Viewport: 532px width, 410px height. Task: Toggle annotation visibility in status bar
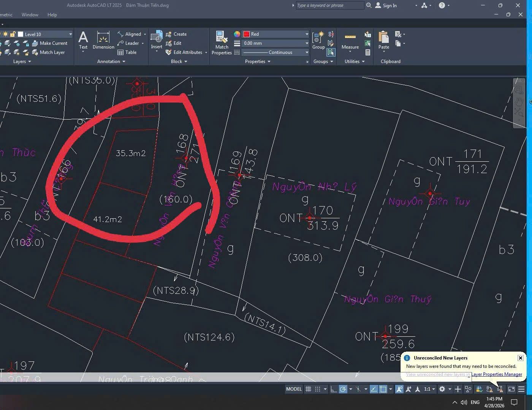[399, 389]
